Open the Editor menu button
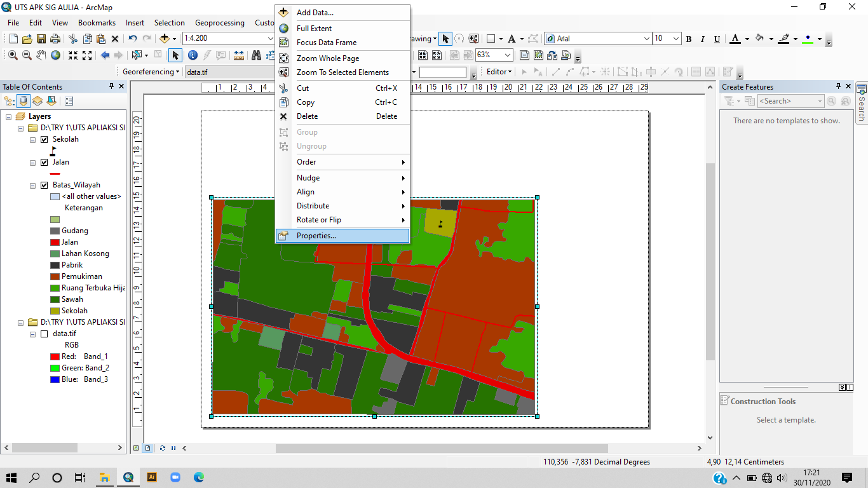The image size is (868, 488). tap(499, 72)
